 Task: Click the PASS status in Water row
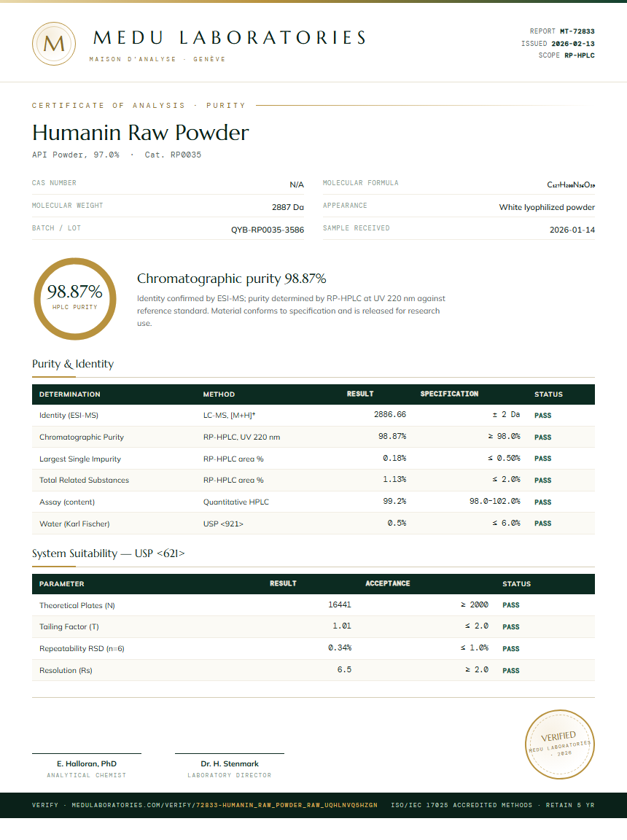point(543,524)
